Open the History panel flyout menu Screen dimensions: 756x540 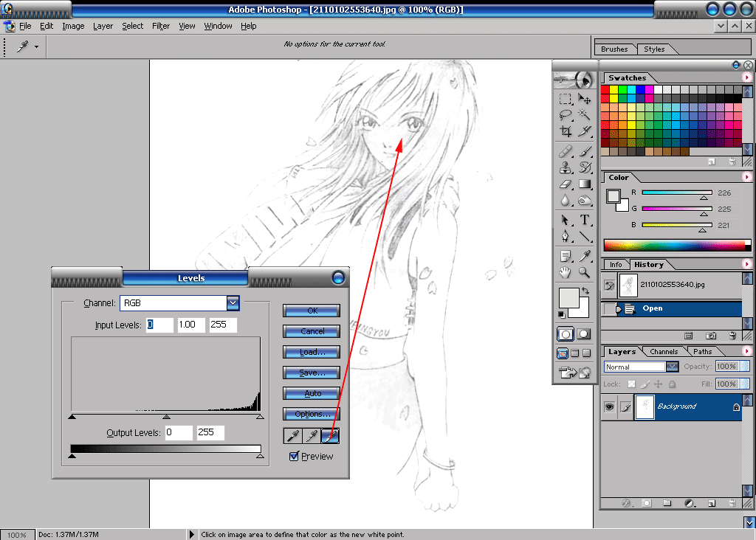coord(747,264)
